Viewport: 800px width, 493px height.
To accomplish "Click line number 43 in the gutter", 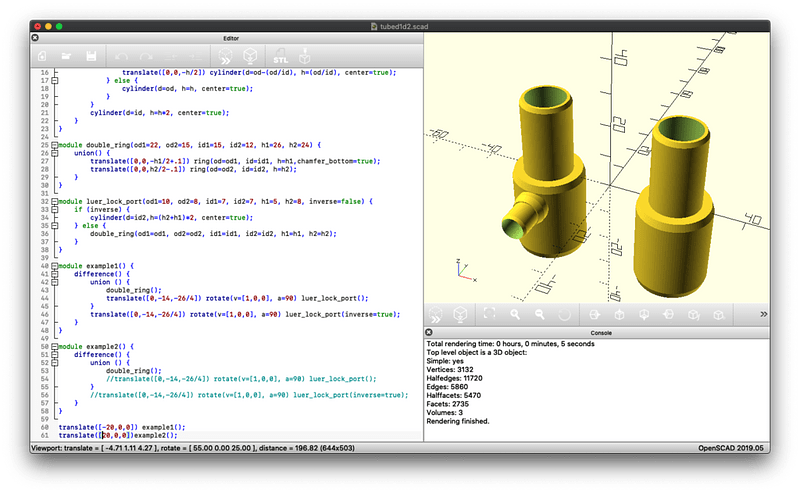I will pyautogui.click(x=44, y=290).
